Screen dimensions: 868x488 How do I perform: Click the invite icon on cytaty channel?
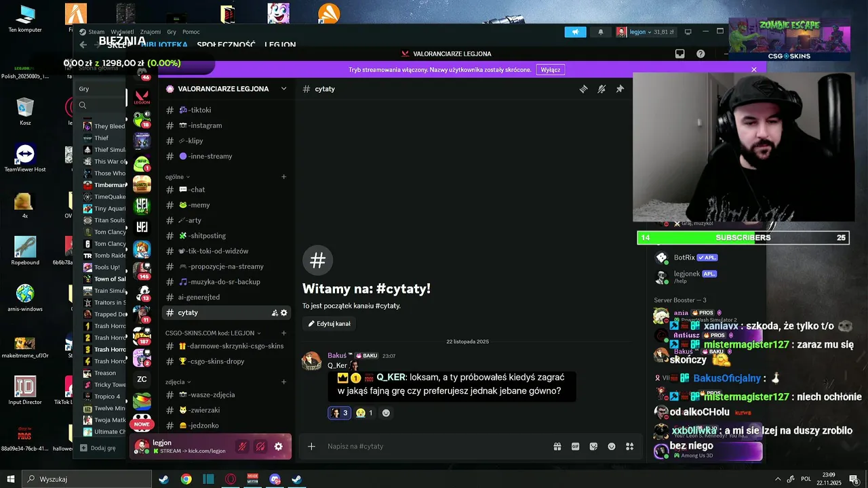[275, 312]
